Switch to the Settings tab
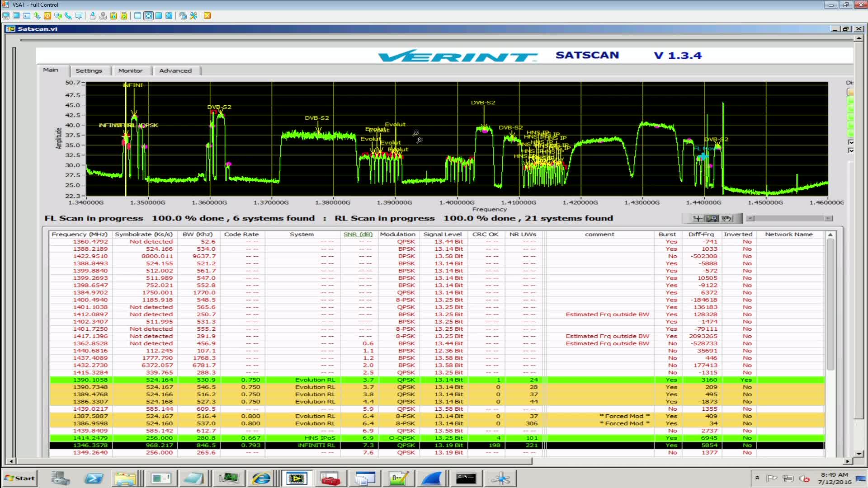 (89, 71)
